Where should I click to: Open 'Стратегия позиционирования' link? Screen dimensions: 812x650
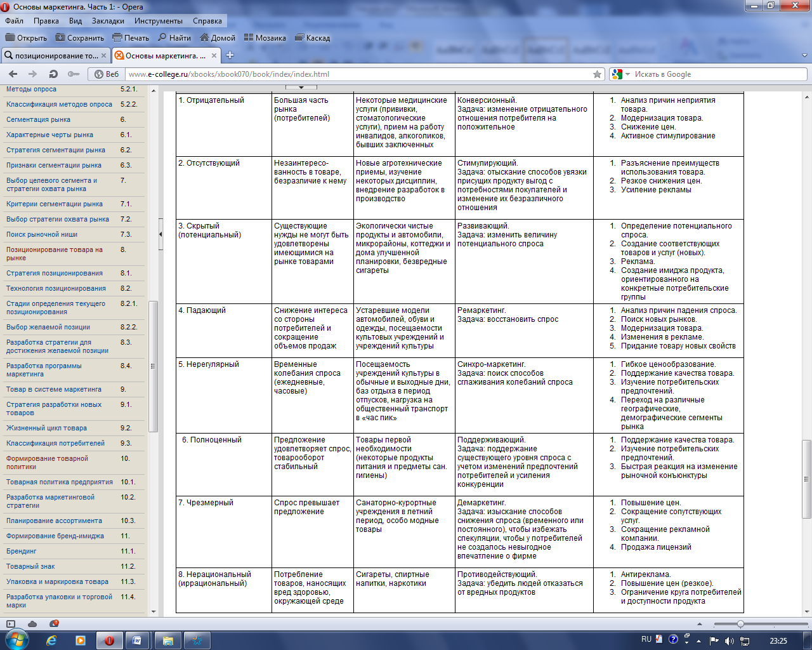[x=55, y=273]
